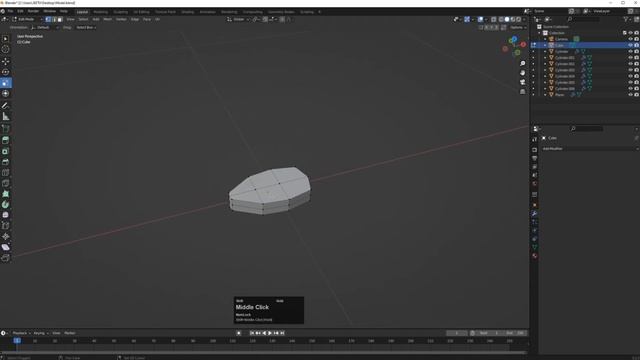
Task: Hide Camera in viewport via eye icon
Action: coord(630,39)
